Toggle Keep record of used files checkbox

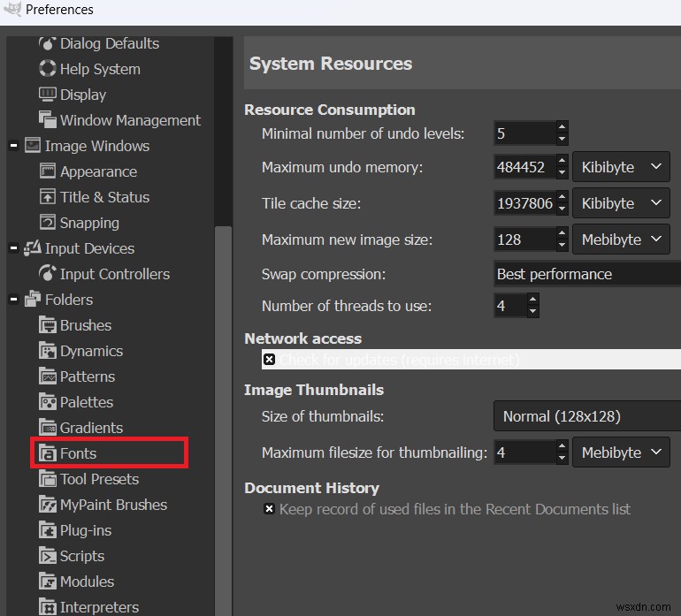click(x=269, y=508)
